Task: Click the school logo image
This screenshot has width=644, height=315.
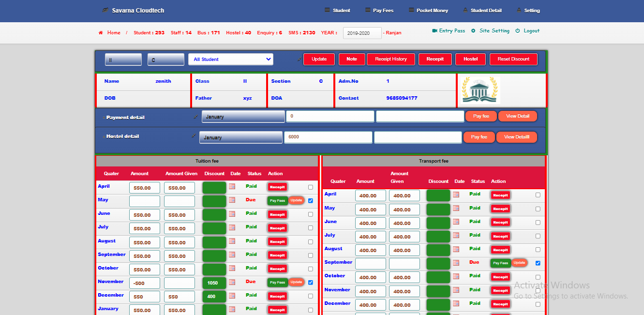Action: click(x=480, y=90)
